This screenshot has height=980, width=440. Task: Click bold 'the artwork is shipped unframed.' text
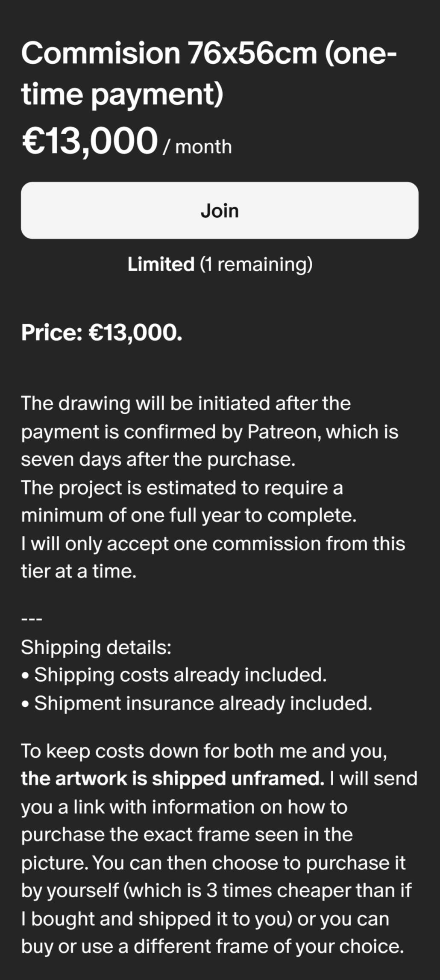pyautogui.click(x=173, y=779)
